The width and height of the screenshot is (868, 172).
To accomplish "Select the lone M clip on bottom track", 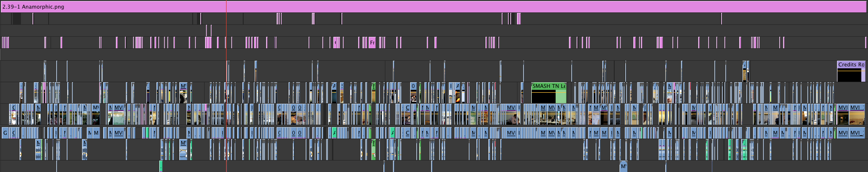I will click(x=623, y=167).
